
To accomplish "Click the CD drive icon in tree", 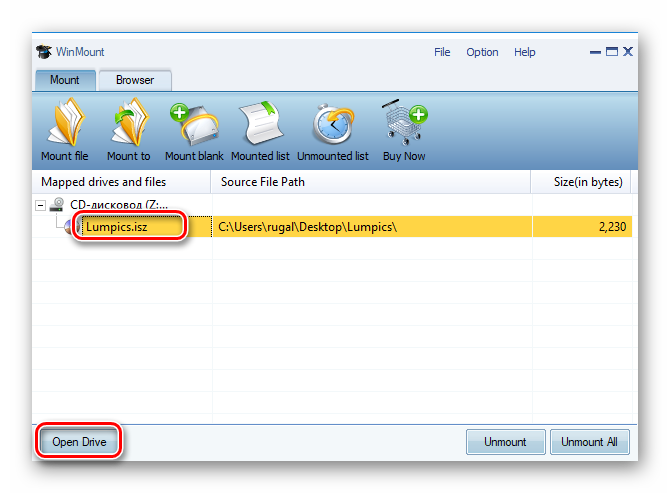I will [56, 205].
